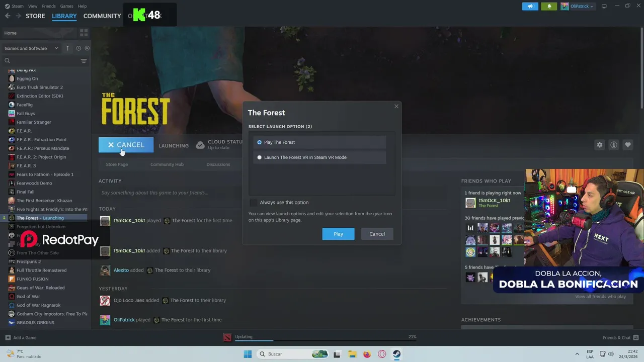Toggle the recent activity clock filter

(x=78, y=48)
